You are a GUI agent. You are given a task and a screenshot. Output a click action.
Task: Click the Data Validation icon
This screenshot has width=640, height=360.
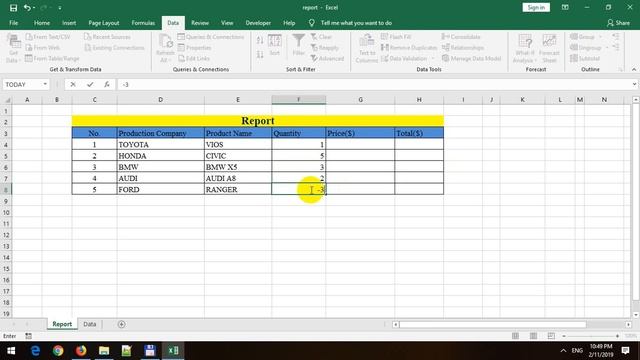coord(384,58)
